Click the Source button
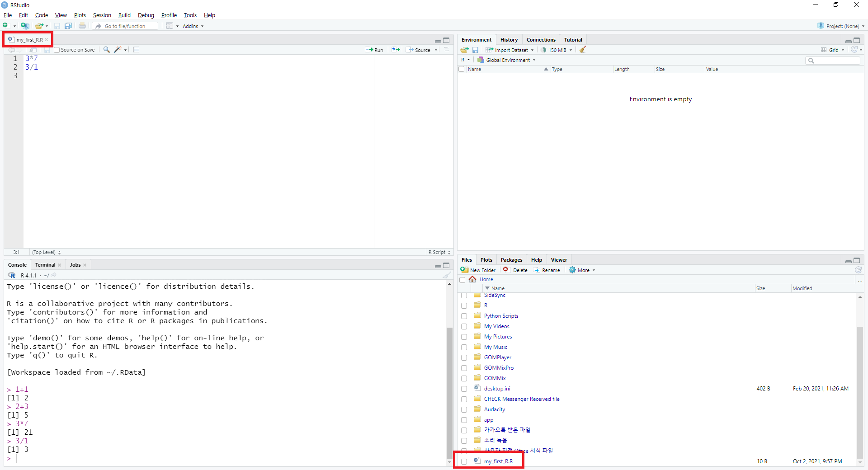 pos(419,50)
